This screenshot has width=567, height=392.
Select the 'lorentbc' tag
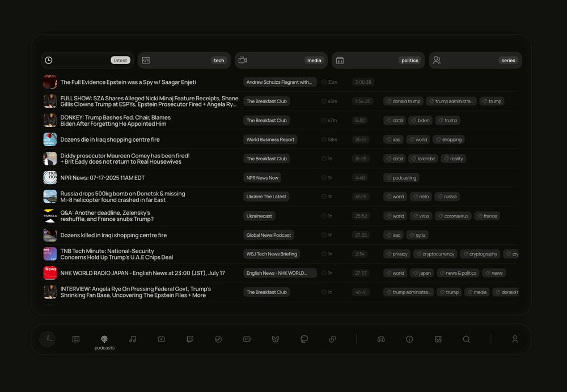click(423, 159)
